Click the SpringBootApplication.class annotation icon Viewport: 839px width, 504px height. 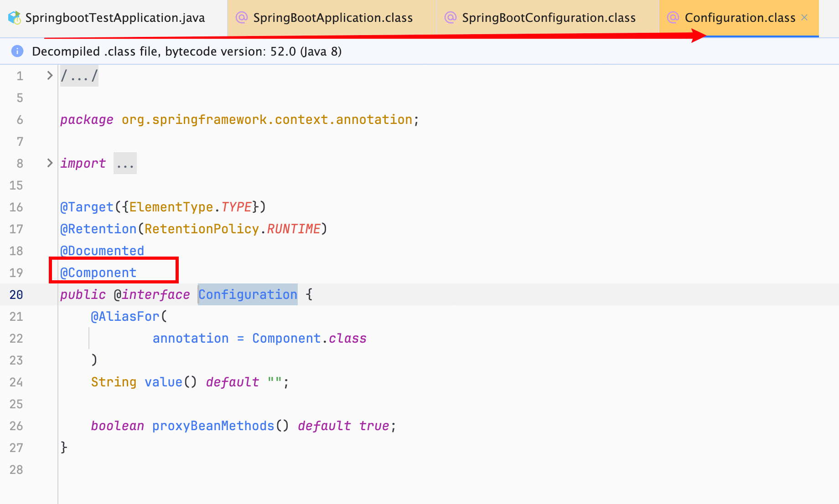click(x=242, y=18)
